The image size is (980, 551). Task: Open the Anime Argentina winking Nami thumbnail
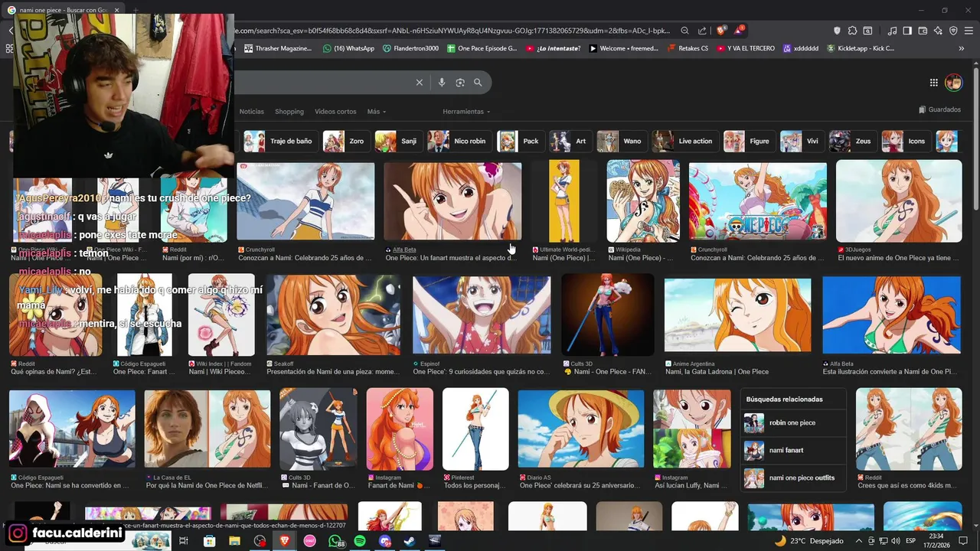[737, 315]
